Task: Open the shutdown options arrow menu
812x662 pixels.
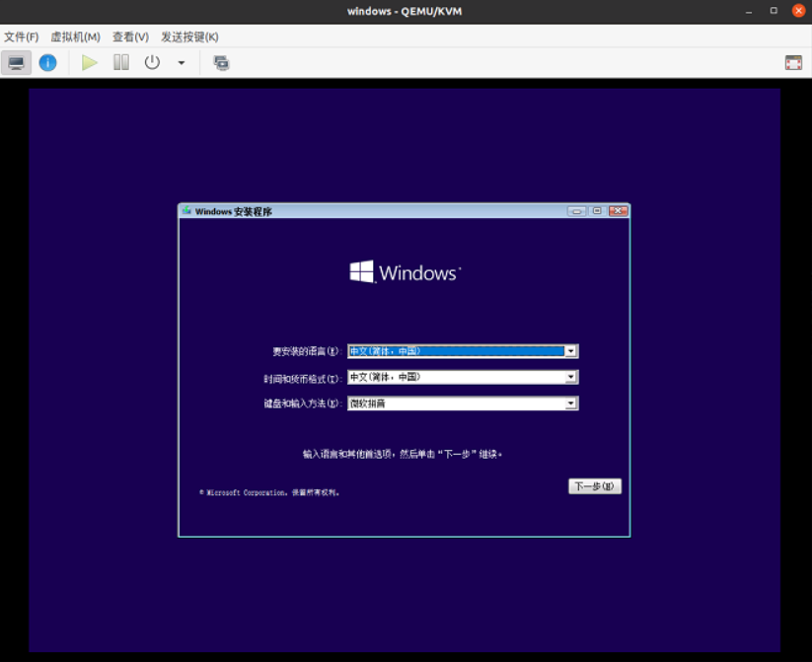Action: coord(180,62)
